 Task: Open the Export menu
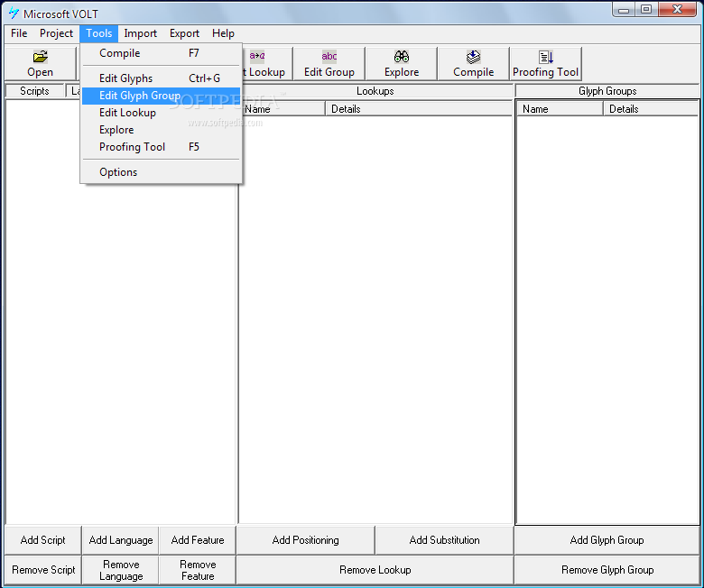(184, 33)
